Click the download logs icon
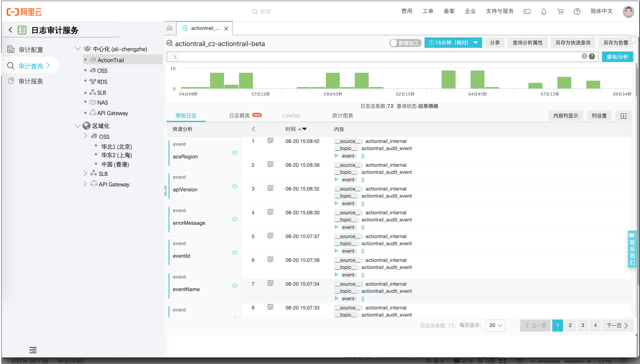640x364 pixels. (623, 116)
